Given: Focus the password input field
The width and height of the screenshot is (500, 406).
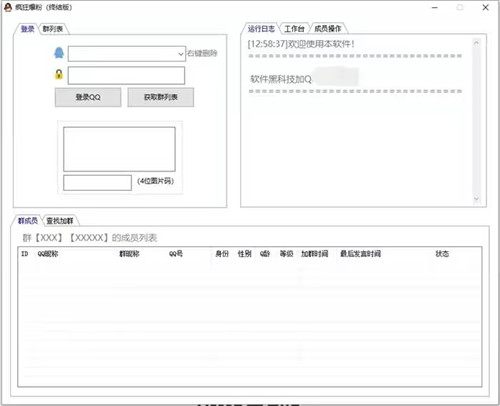Looking at the screenshot, I should pos(126,75).
